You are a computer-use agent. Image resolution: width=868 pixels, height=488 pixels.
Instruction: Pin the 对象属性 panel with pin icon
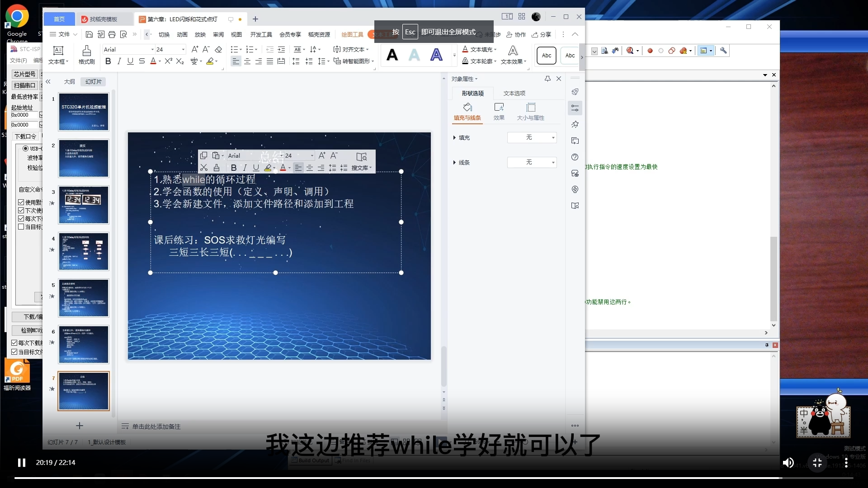[x=547, y=79]
